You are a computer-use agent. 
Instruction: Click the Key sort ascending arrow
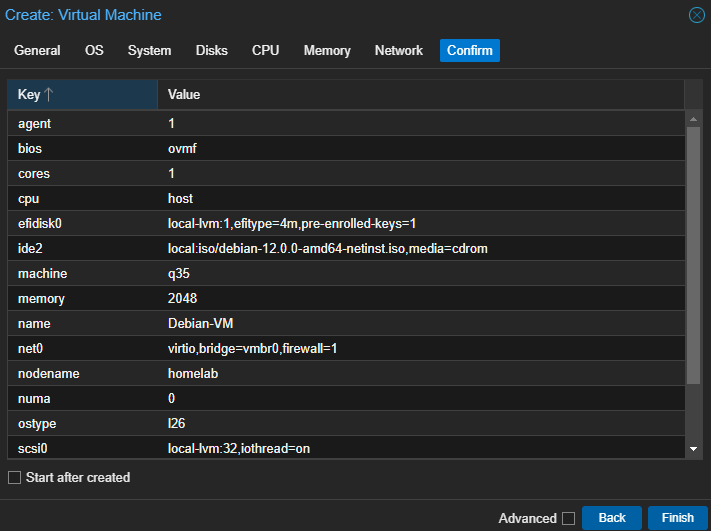click(49, 94)
